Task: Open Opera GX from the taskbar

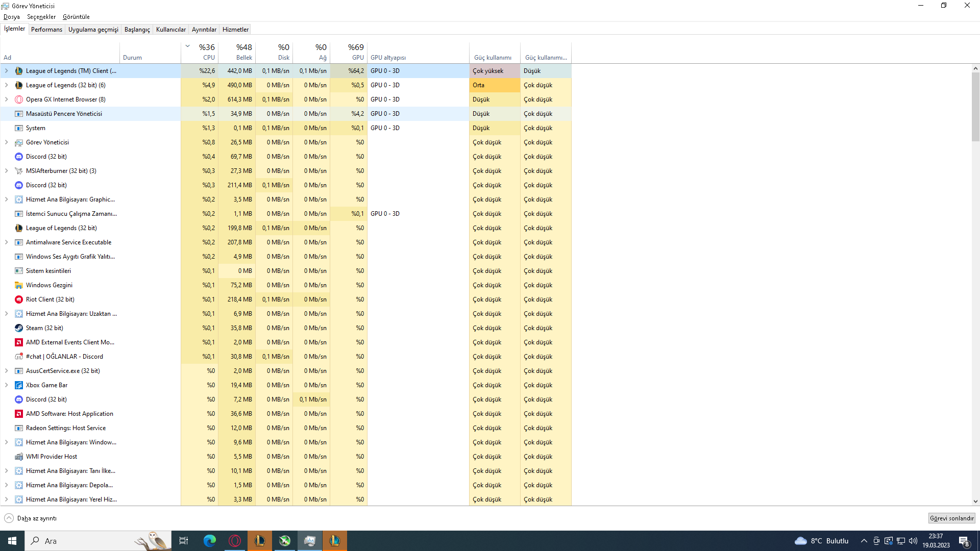Action: pos(235,541)
